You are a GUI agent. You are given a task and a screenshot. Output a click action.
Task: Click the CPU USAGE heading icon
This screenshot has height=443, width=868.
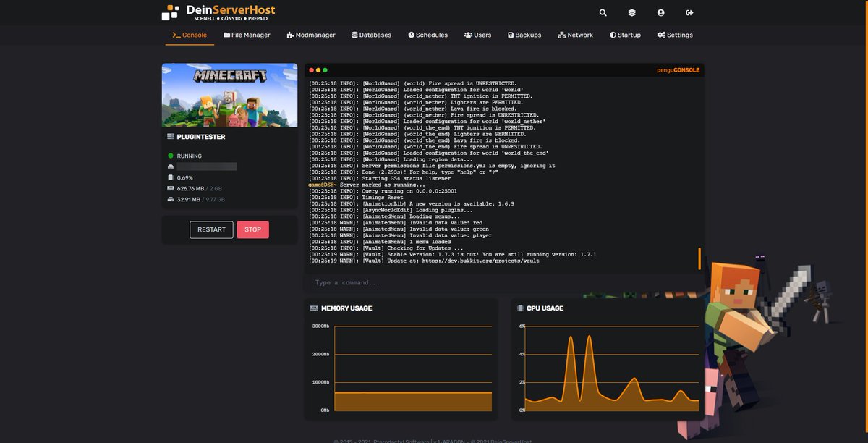pyautogui.click(x=521, y=308)
